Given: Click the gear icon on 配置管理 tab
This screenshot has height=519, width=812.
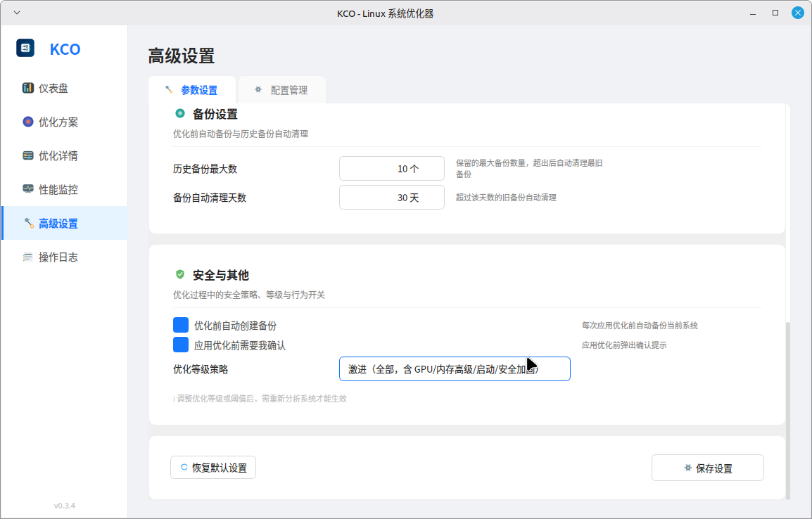Looking at the screenshot, I should tap(258, 89).
